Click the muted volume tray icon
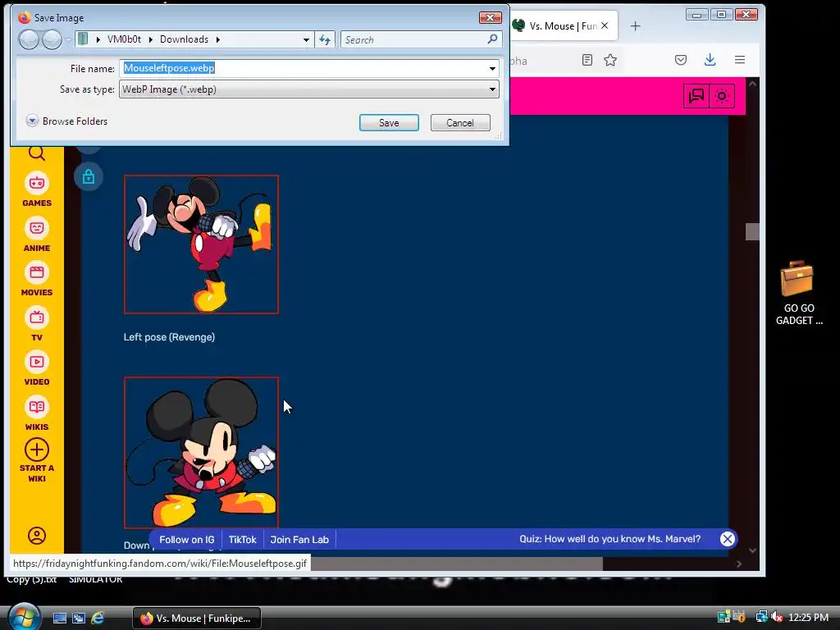The image size is (840, 630). 777,617
